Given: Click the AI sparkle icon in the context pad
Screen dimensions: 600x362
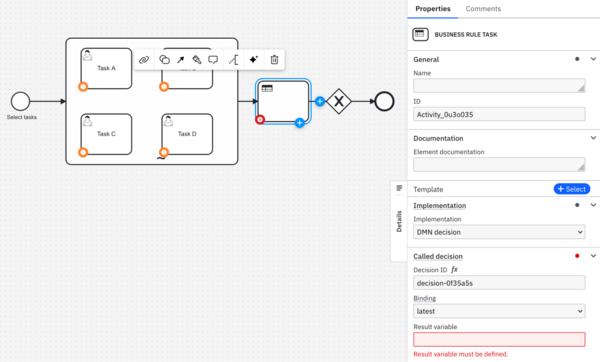Looking at the screenshot, I should click(x=253, y=60).
